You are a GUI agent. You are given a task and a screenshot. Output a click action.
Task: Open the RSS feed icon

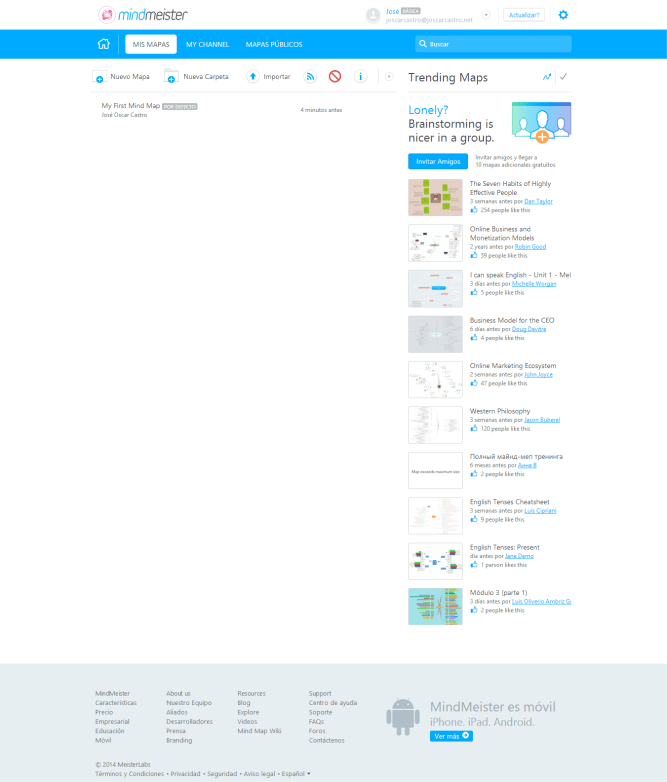coord(310,76)
